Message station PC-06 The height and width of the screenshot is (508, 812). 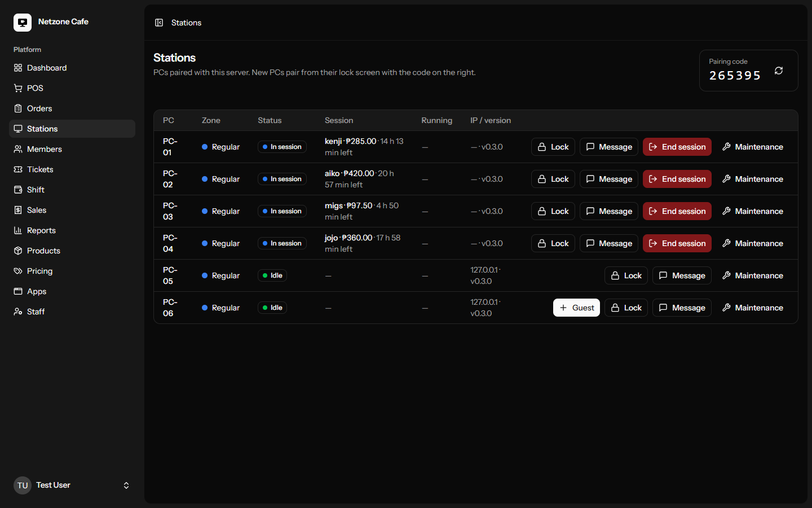click(x=682, y=308)
